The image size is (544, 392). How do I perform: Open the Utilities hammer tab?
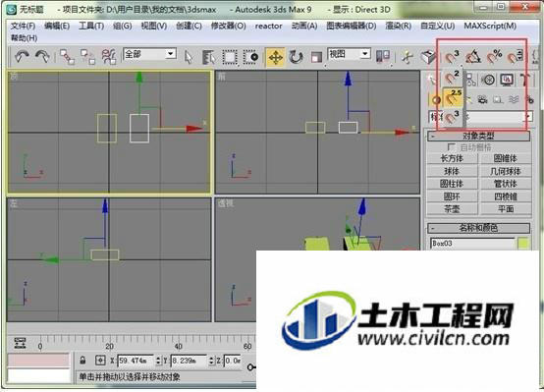click(524, 81)
